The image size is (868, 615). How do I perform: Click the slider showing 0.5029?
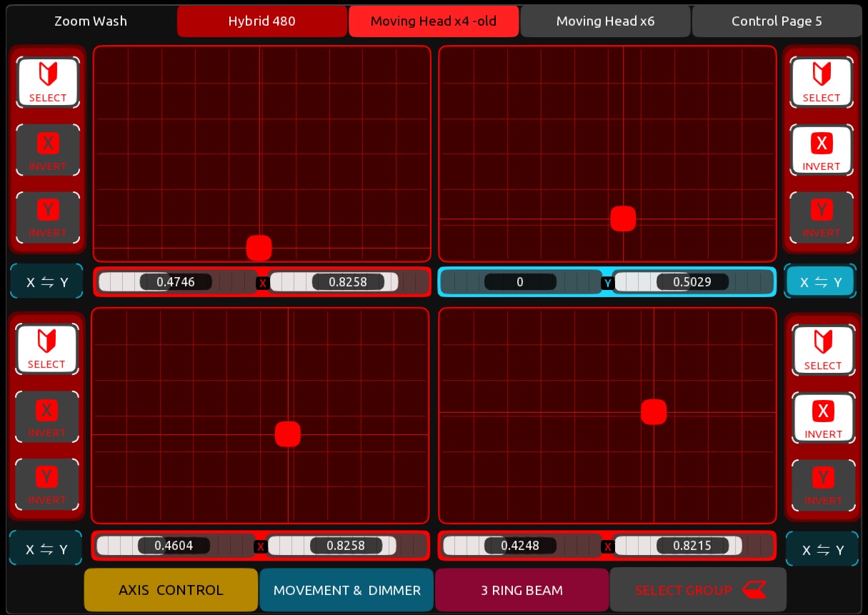(x=693, y=282)
